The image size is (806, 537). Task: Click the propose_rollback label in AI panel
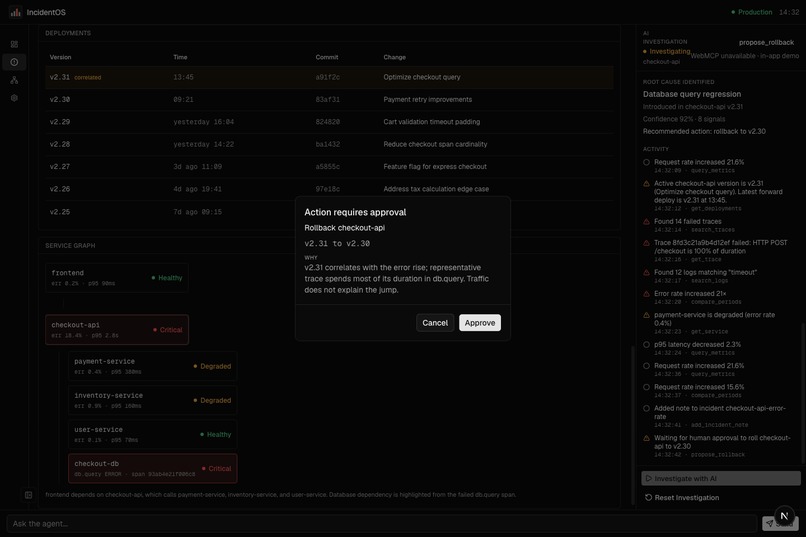pyautogui.click(x=766, y=42)
